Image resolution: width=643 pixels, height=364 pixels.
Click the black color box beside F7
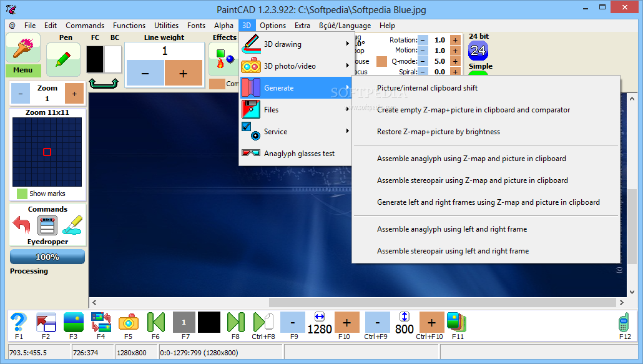pyautogui.click(x=209, y=322)
